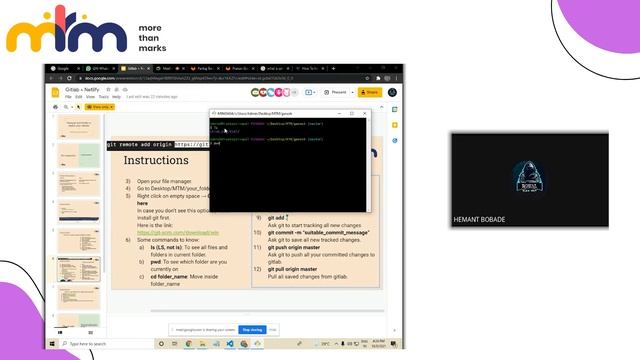640x360 pixels.
Task: Expand the Present options arrow
Action: [353, 93]
